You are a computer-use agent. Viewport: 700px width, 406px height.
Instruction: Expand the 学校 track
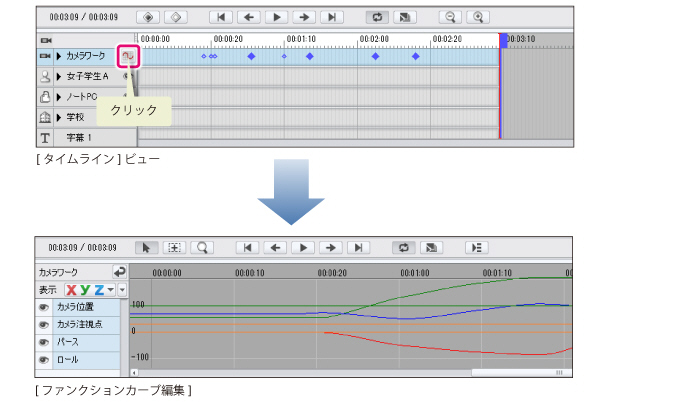point(59,117)
